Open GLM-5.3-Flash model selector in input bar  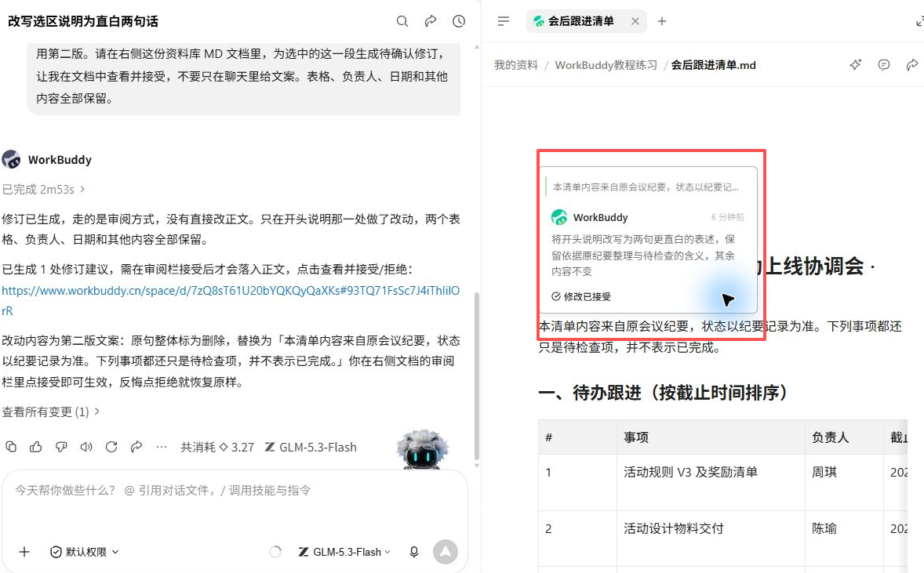point(344,552)
